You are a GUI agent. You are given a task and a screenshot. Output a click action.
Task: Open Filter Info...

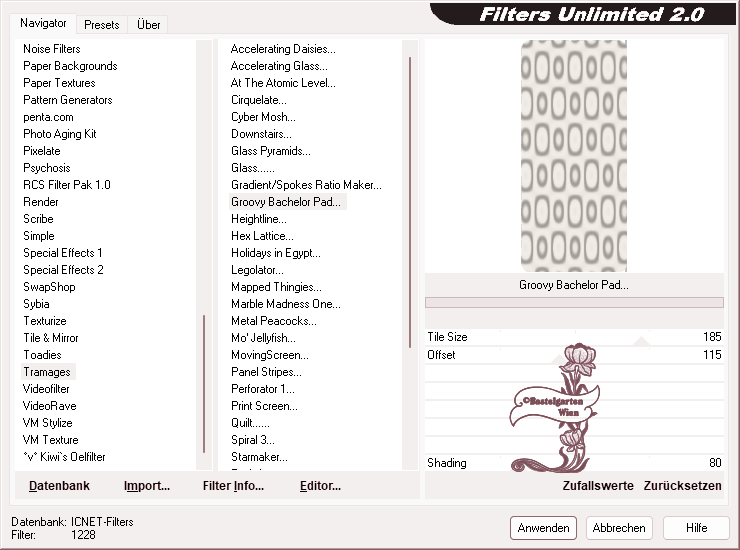click(233, 486)
